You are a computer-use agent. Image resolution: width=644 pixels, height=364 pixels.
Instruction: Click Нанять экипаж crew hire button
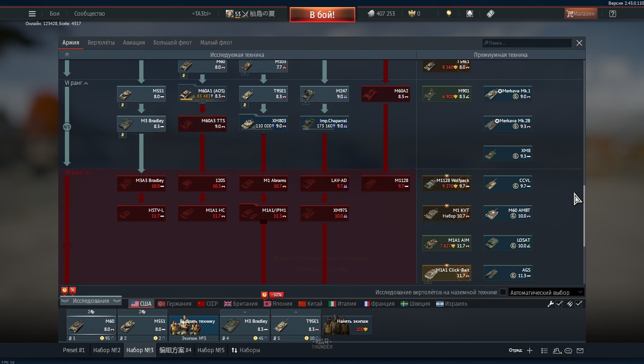(347, 325)
